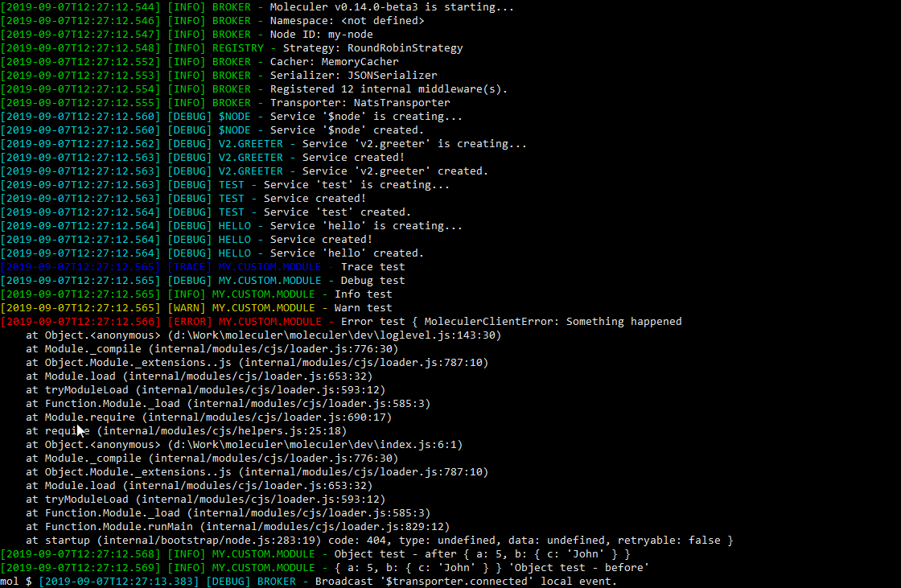901x588 pixels.
Task: Click the yellow [WARN] level tag
Action: tap(187, 307)
